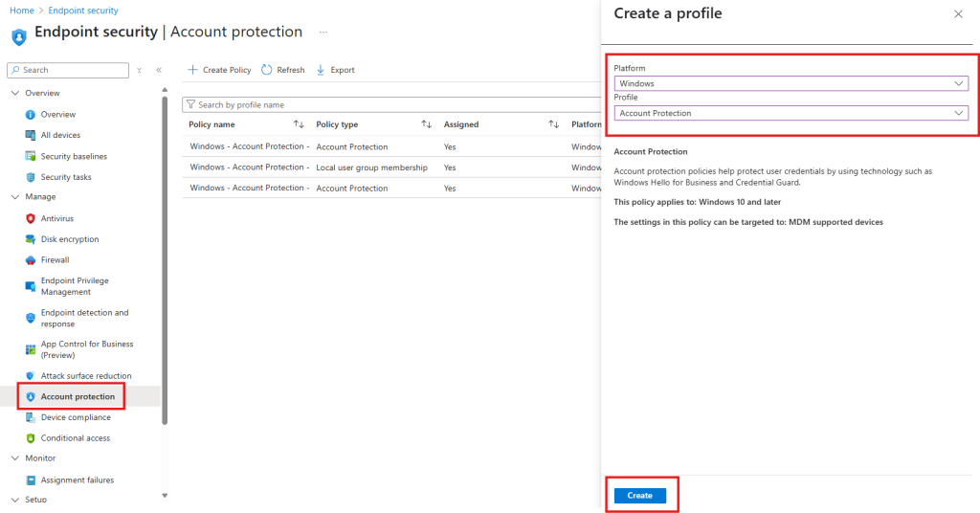Click the Assigned column header
Viewport: 980px width, 513px height.
(x=461, y=124)
